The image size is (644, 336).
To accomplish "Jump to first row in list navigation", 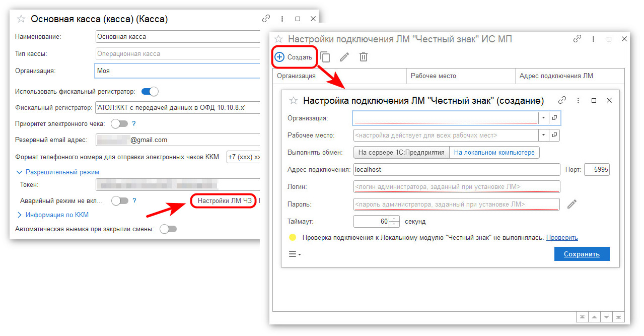I will coord(582,317).
